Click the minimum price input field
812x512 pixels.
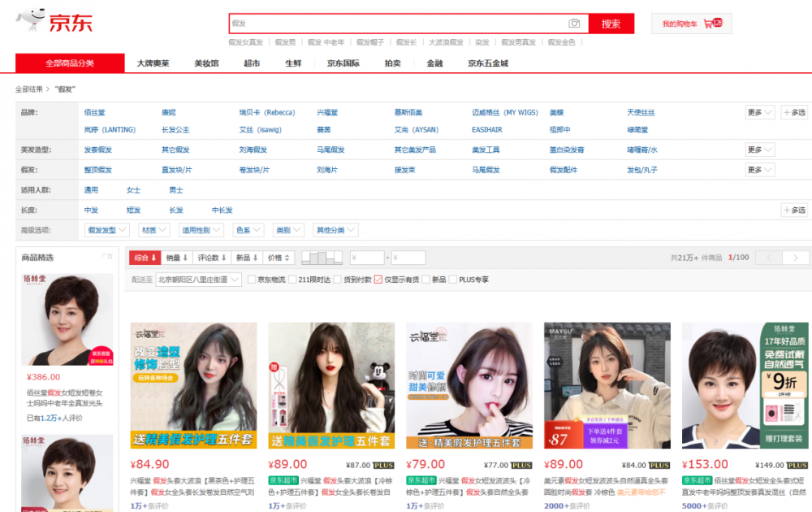pyautogui.click(x=367, y=258)
